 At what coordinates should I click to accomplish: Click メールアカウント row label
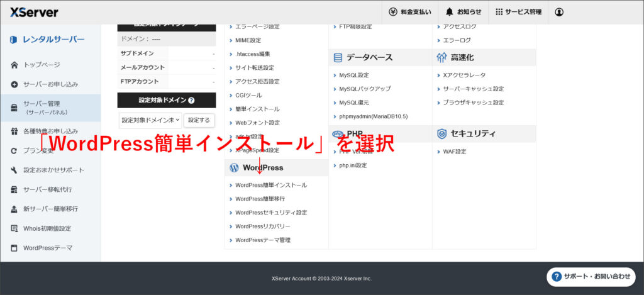(143, 67)
